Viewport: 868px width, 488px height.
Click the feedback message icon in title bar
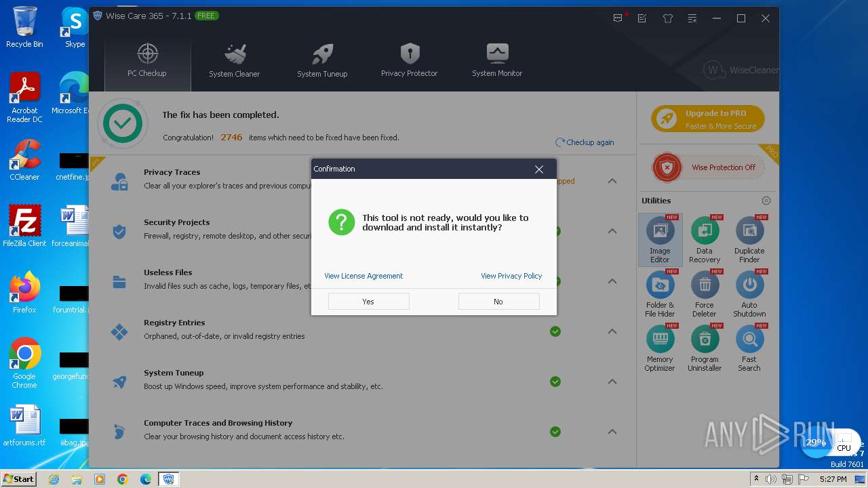(618, 18)
